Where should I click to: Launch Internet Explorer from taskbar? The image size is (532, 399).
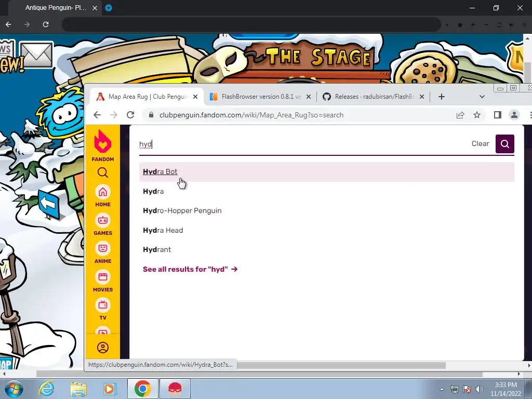46,389
